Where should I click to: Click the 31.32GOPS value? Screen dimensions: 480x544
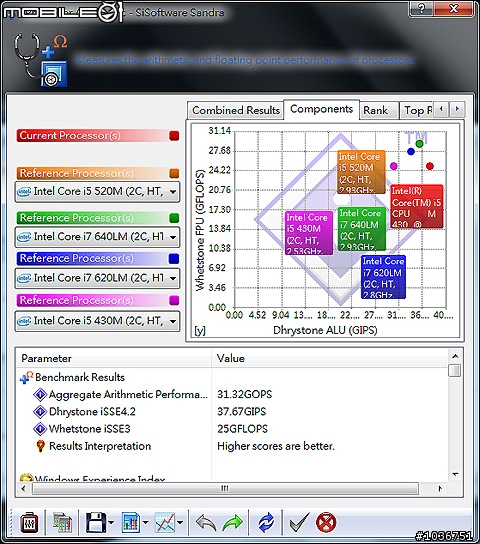tap(245, 394)
